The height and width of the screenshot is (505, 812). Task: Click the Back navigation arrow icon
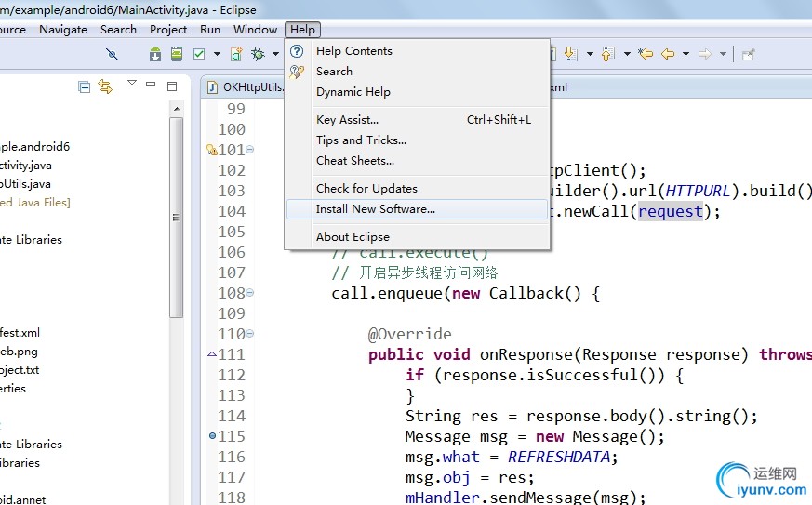click(668, 54)
